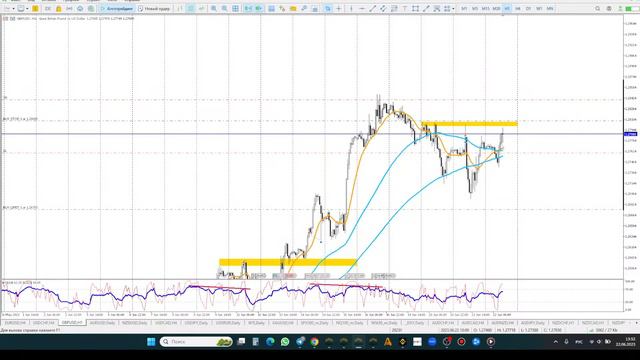Toggle chart shift from right border
This screenshot has width=640, height=360.
(259, 9)
